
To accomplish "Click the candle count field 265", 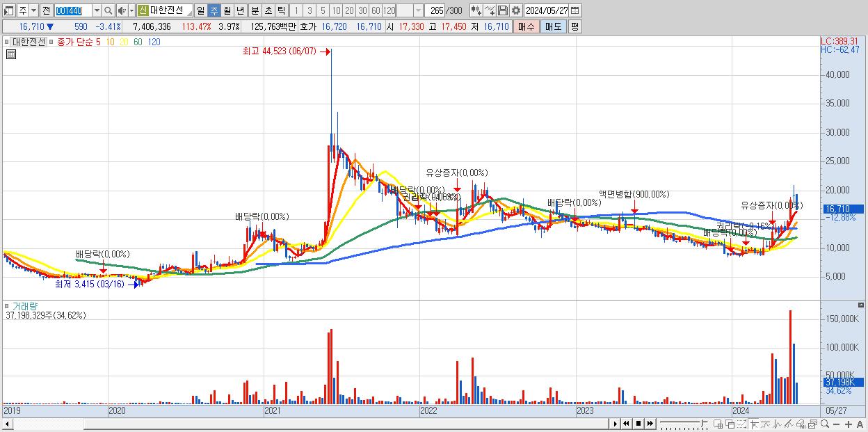I will [436, 10].
